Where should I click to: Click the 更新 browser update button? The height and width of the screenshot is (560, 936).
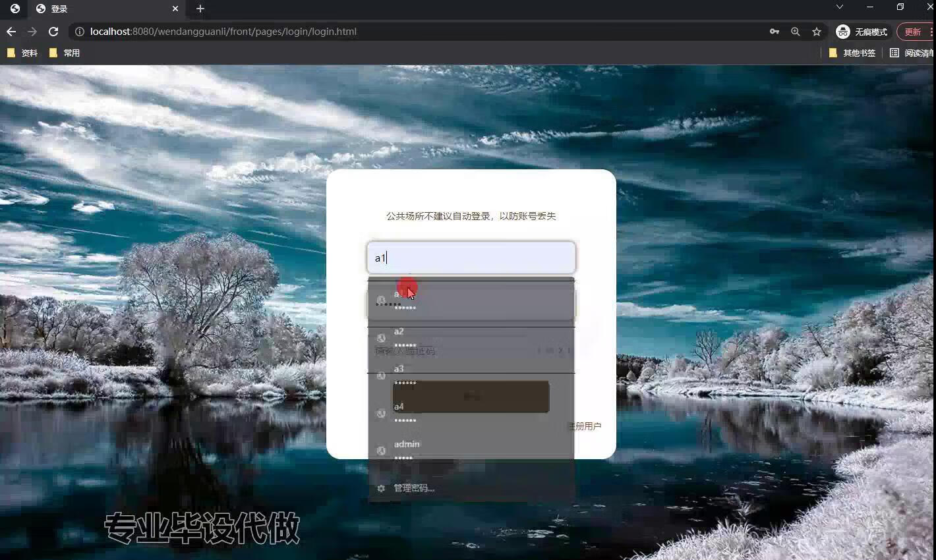915,32
